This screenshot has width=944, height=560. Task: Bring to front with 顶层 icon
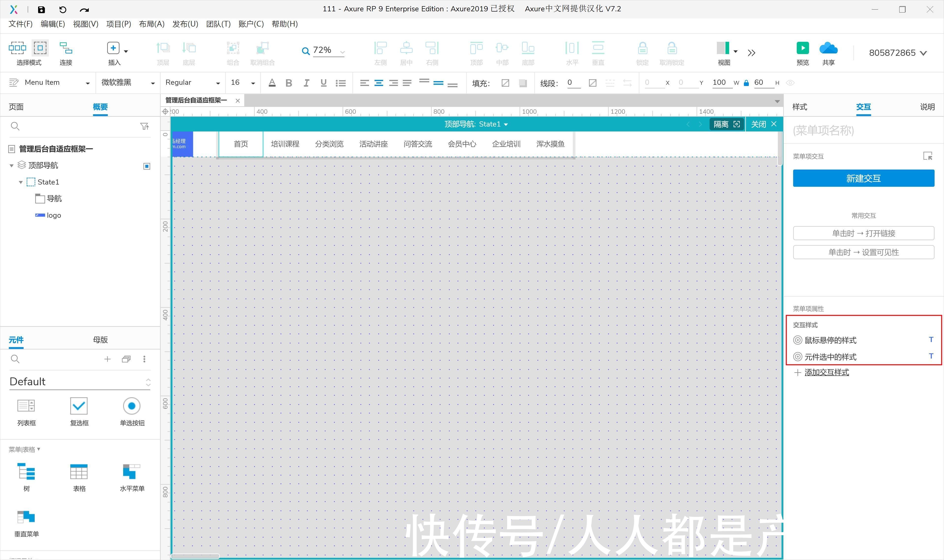coord(163,48)
